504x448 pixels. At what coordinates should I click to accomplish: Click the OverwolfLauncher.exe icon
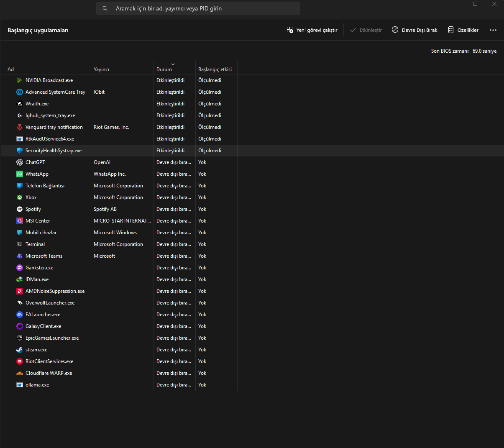pos(20,303)
